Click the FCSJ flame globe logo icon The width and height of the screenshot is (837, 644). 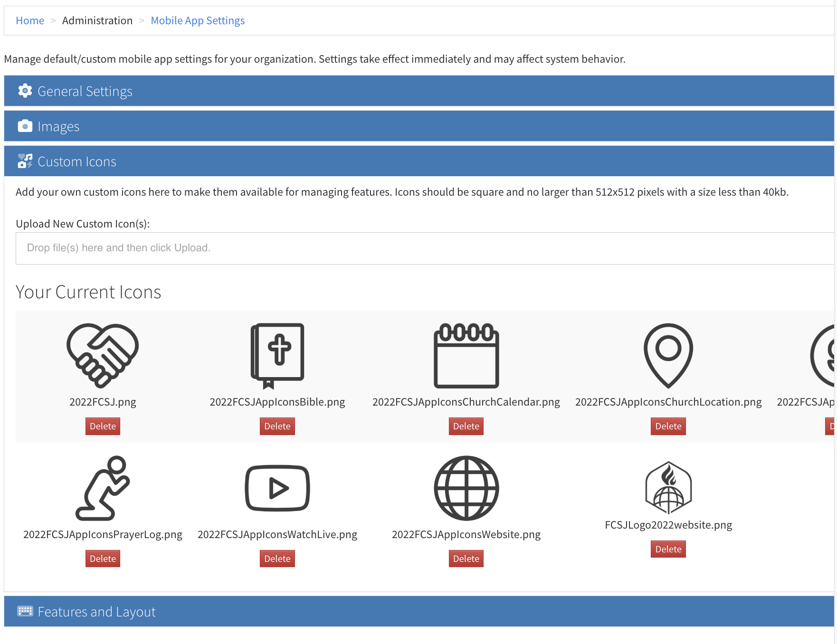click(668, 488)
